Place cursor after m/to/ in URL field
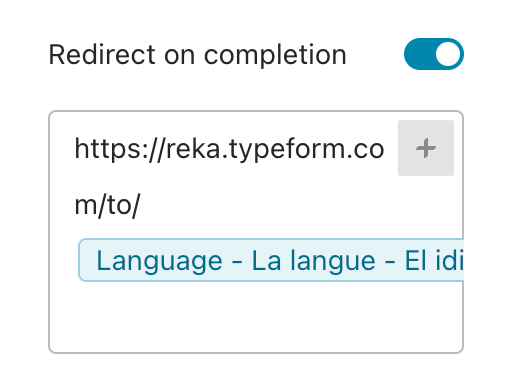Image resolution: width=508 pixels, height=374 pixels. (x=140, y=205)
